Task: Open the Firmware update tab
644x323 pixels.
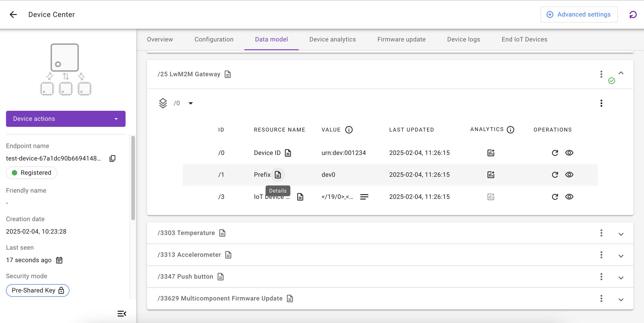Action: point(402,40)
